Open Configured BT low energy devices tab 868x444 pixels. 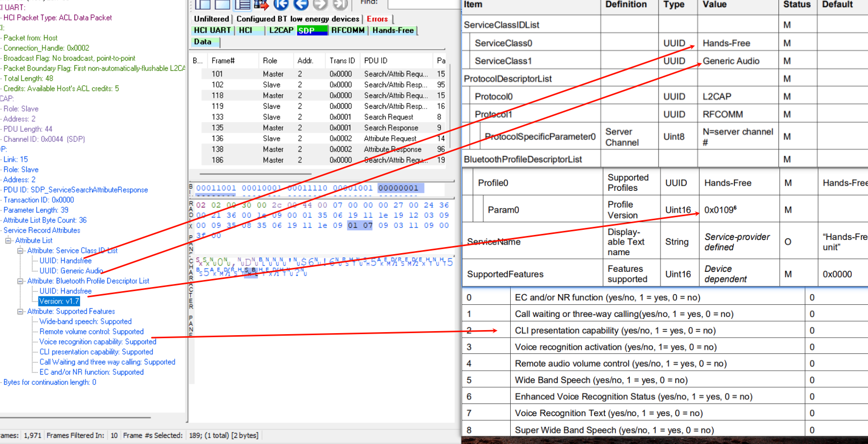298,19
